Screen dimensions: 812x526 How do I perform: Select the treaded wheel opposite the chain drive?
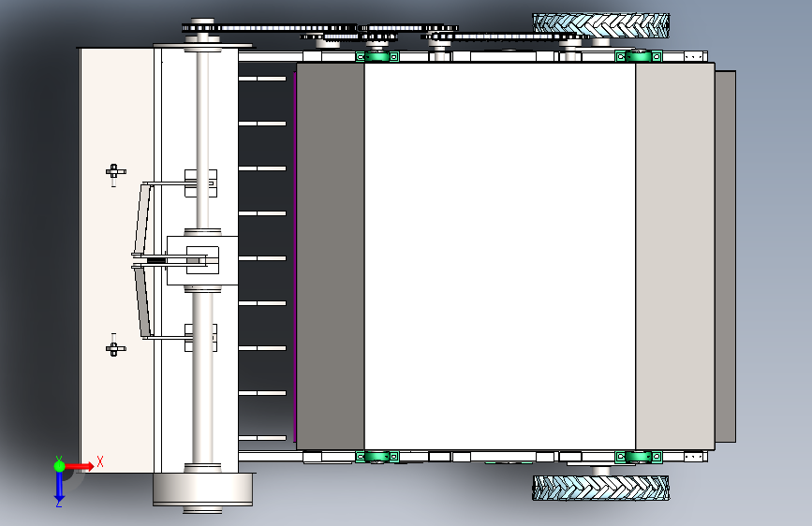pos(600,488)
